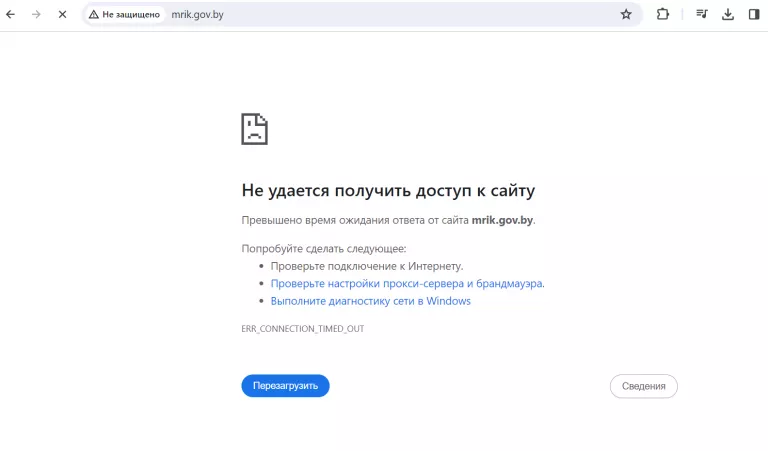Image resolution: width=768 pixels, height=451 pixels.
Task: Click the ERR_CONNECTION_TIMED_OUT error code text
Action: [x=302, y=329]
